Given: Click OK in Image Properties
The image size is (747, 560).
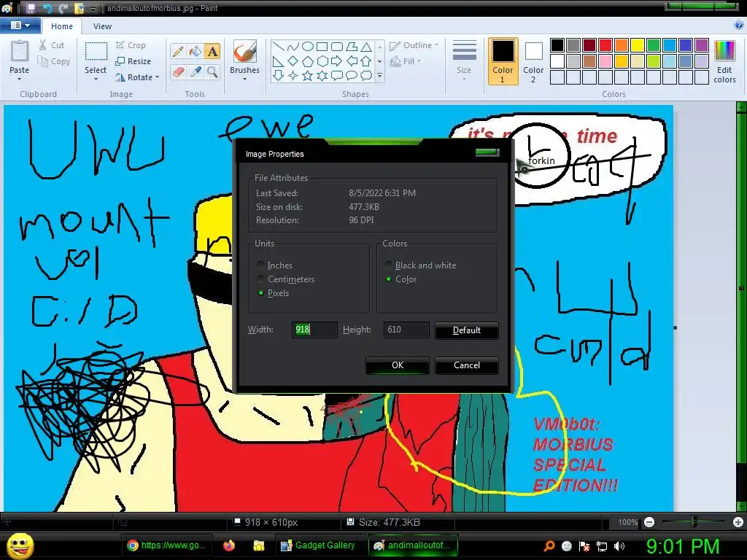Looking at the screenshot, I should (398, 365).
